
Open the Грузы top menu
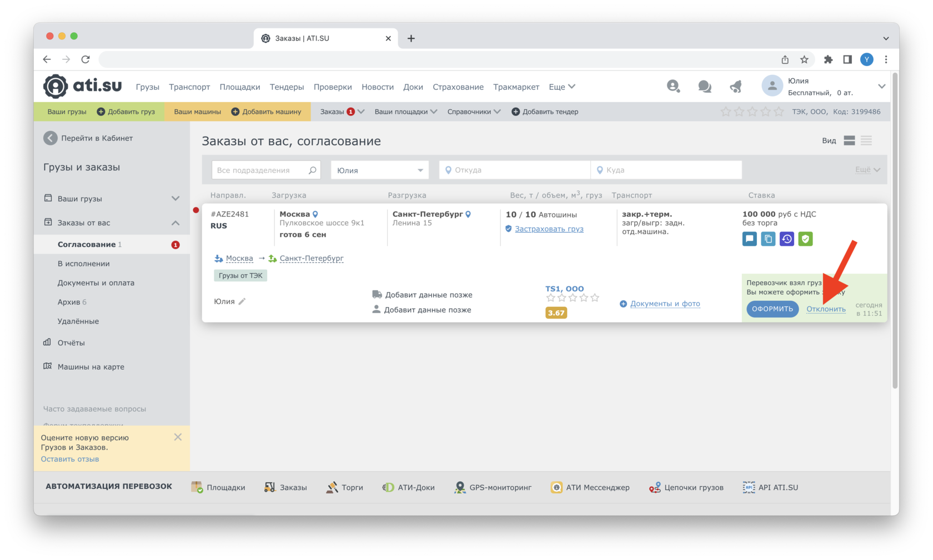point(148,87)
